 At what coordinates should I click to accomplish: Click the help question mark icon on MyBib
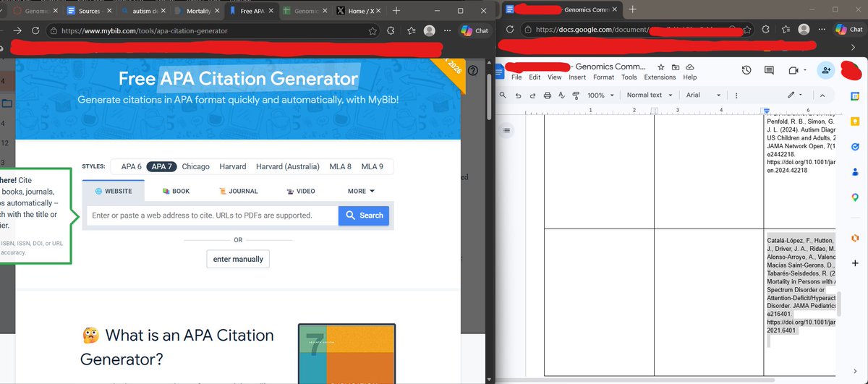pyautogui.click(x=473, y=71)
